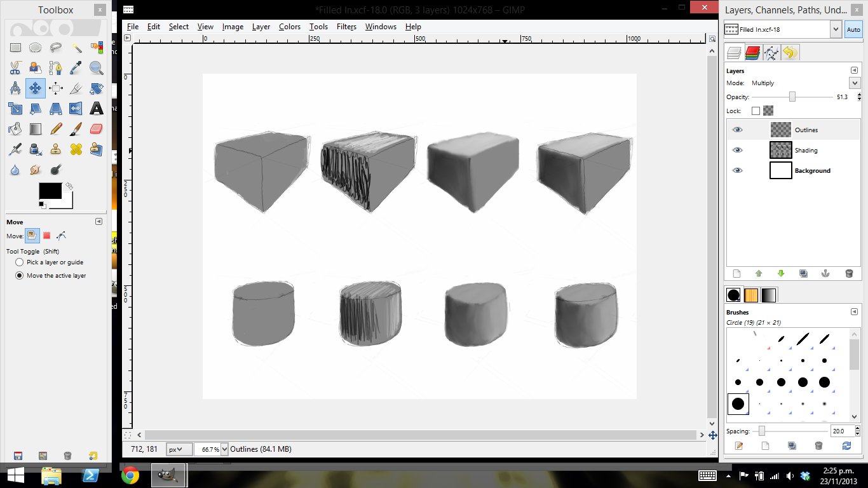Switch to the Channels tab
The image size is (868, 488).
click(x=753, y=53)
